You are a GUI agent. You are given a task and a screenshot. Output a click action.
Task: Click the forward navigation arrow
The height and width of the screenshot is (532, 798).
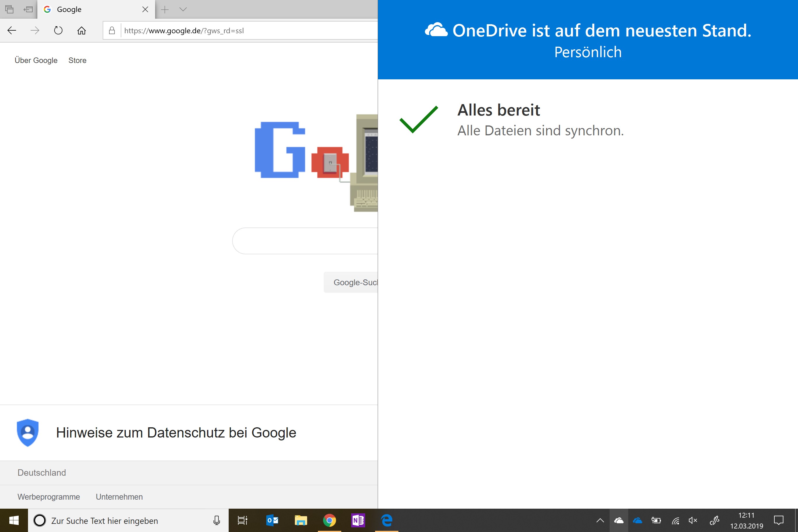[35, 31]
